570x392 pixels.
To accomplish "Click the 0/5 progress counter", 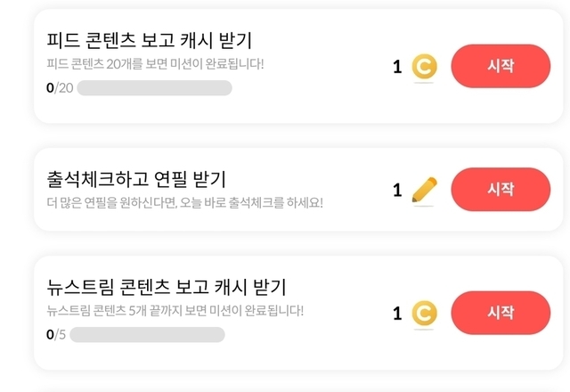I will coord(56,335).
